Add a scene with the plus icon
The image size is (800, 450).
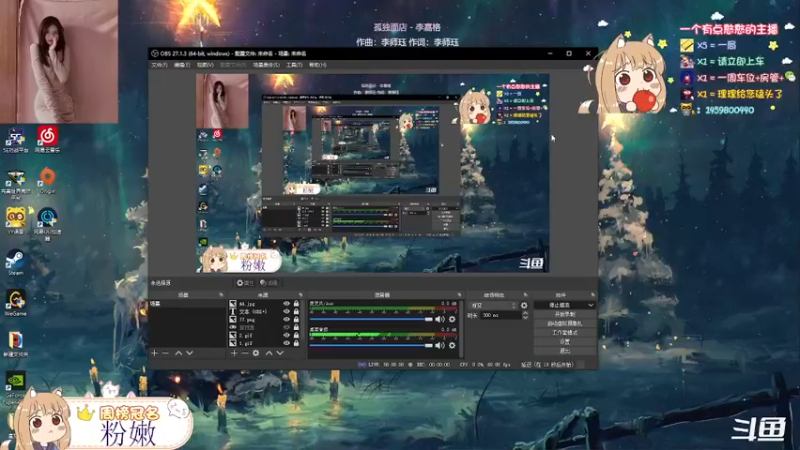point(155,353)
